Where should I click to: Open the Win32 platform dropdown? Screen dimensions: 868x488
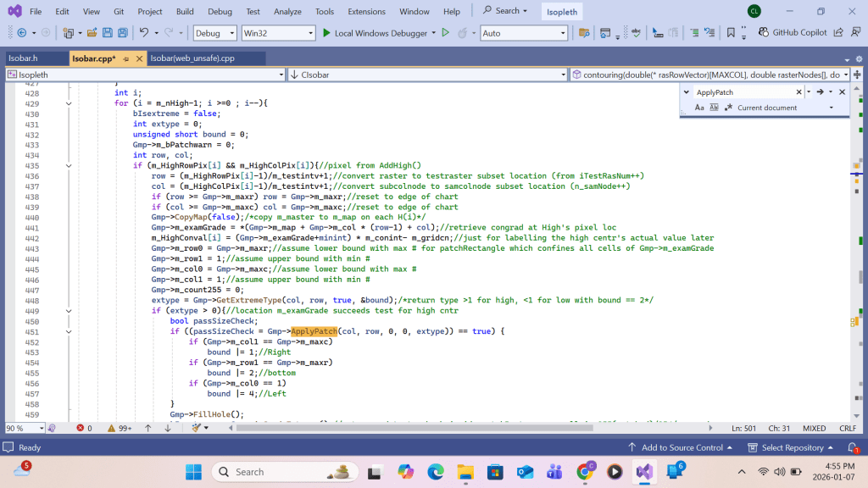point(277,33)
